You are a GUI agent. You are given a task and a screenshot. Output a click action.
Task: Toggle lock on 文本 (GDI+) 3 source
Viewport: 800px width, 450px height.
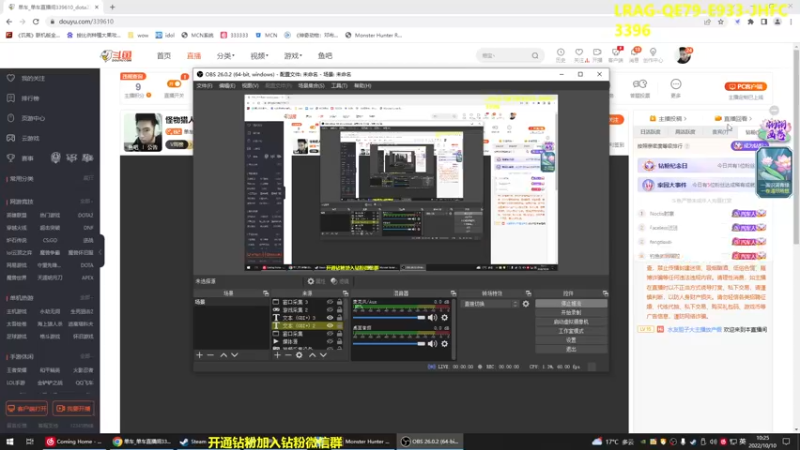click(x=339, y=318)
